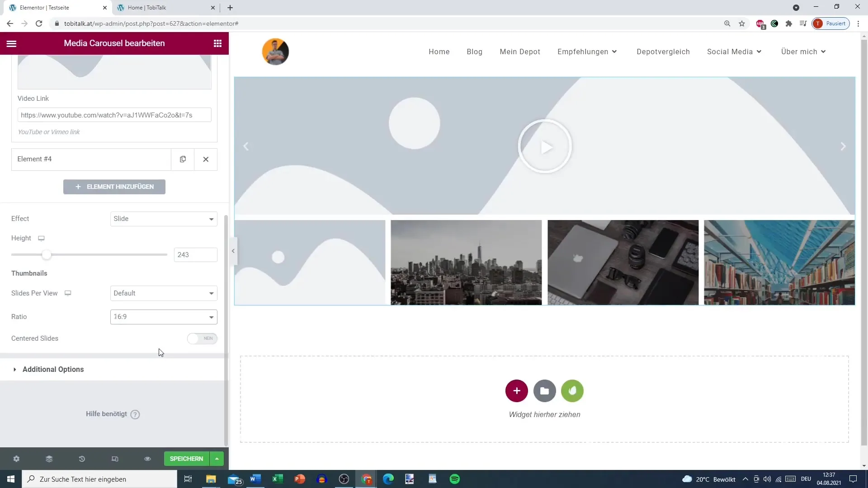Bookmark this page with the star icon

(x=742, y=23)
